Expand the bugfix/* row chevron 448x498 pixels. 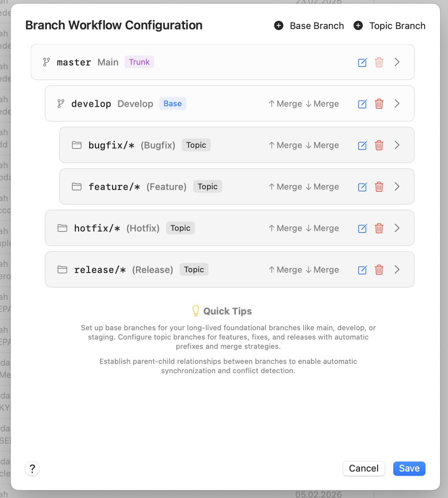tap(397, 145)
